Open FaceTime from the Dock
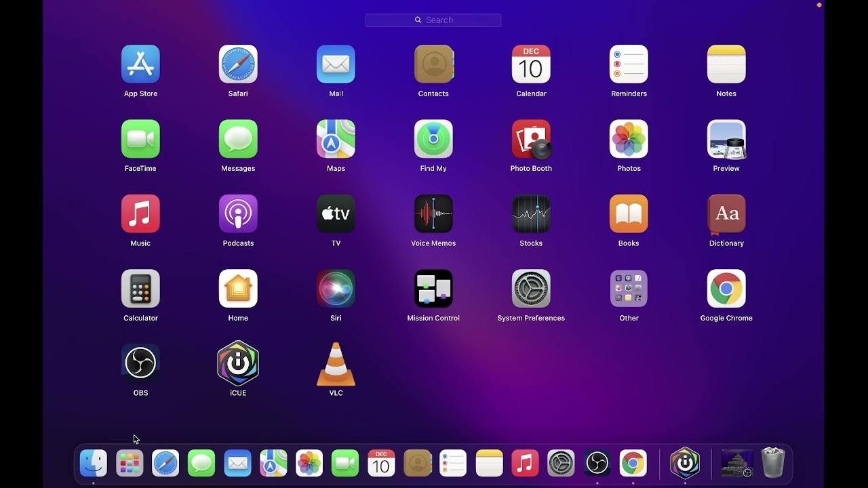This screenshot has height=488, width=868. [345, 464]
